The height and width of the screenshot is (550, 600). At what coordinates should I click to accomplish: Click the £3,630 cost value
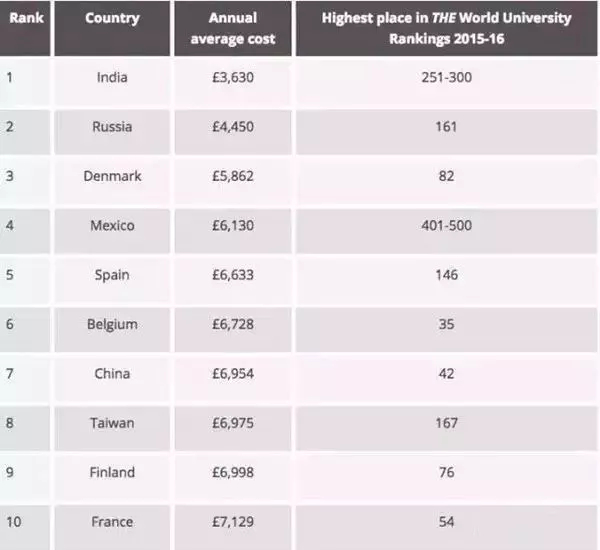click(235, 77)
